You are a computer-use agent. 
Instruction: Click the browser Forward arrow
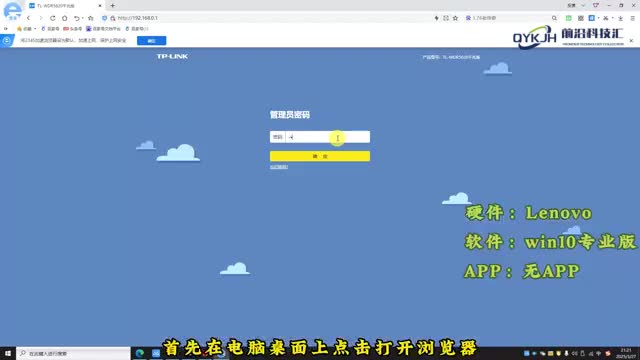pos(40,18)
